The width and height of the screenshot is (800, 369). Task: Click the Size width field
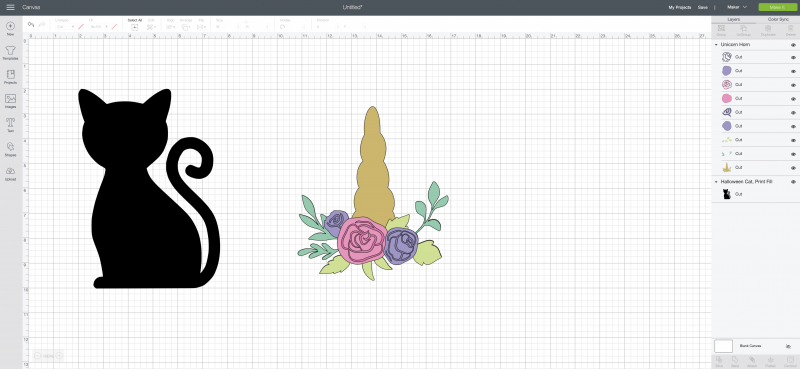coord(228,27)
